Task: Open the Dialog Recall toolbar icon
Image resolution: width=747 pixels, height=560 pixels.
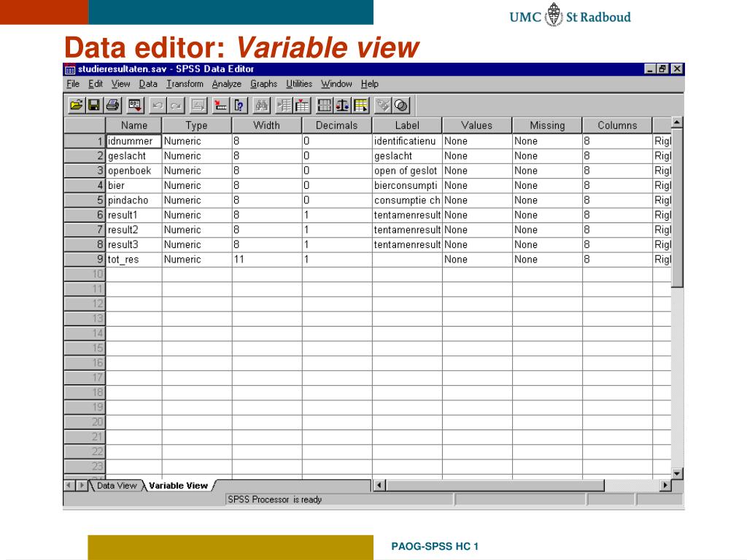Action: pos(135,105)
